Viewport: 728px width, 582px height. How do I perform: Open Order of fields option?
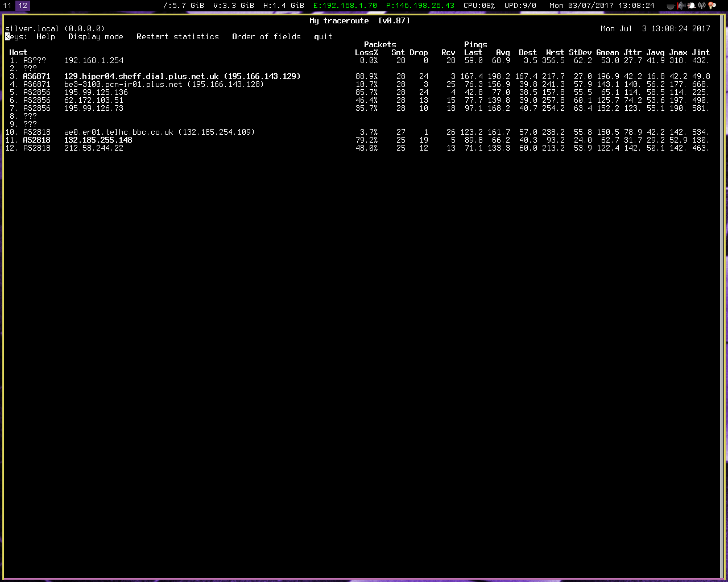[266, 36]
